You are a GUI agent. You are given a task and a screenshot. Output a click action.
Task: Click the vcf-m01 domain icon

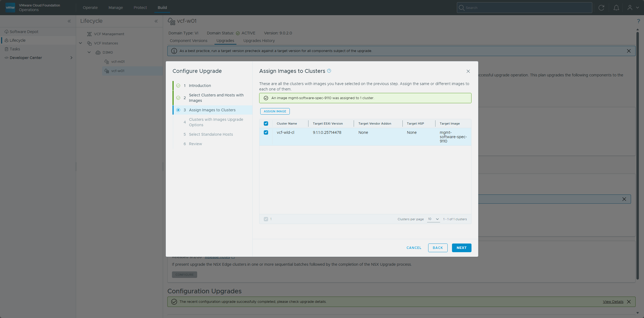pyautogui.click(x=107, y=61)
